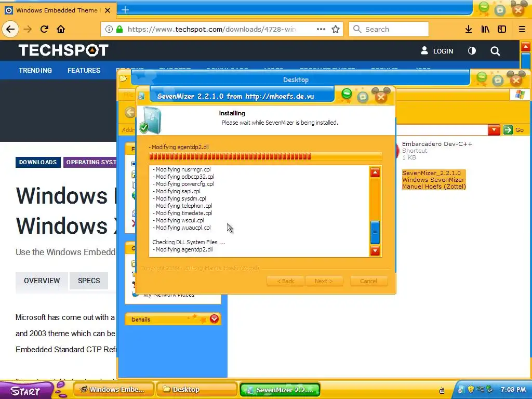Click Explorer back arrow behind installer

pos(130,112)
